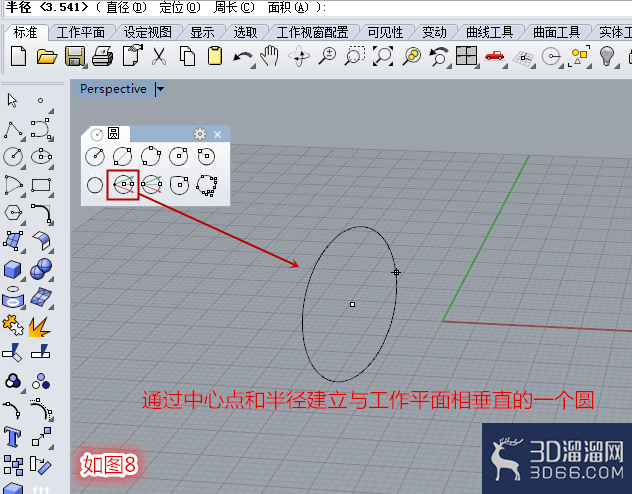Click the red car icon
The image size is (632, 494).
point(495,56)
